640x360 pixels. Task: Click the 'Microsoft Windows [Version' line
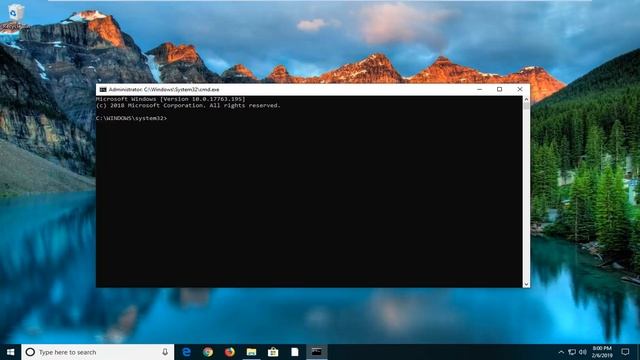(171, 99)
